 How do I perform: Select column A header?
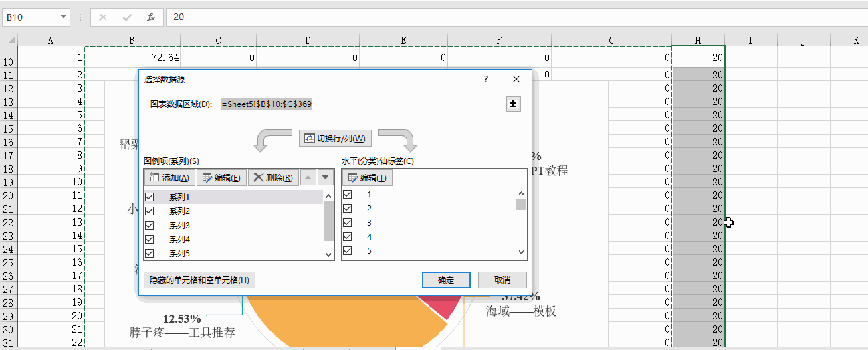point(51,41)
